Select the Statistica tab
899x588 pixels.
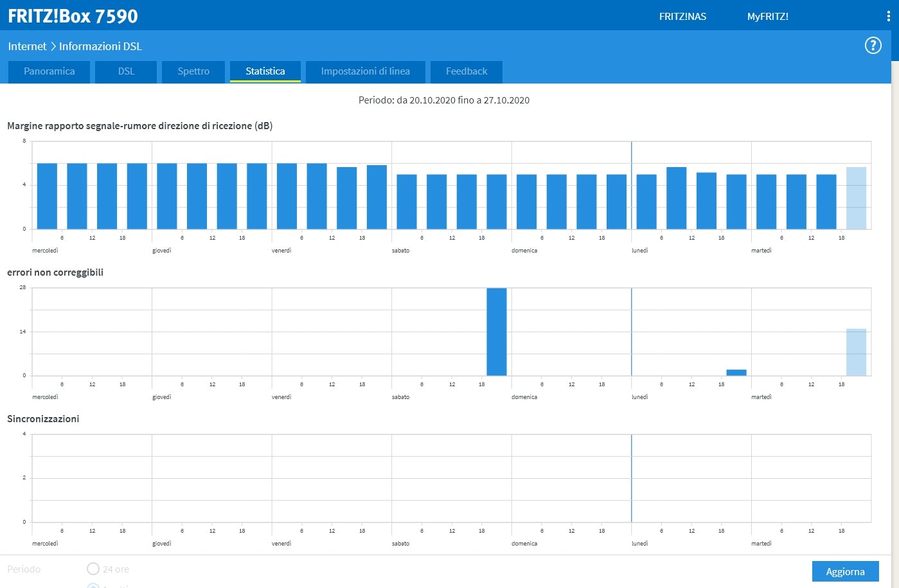point(265,71)
